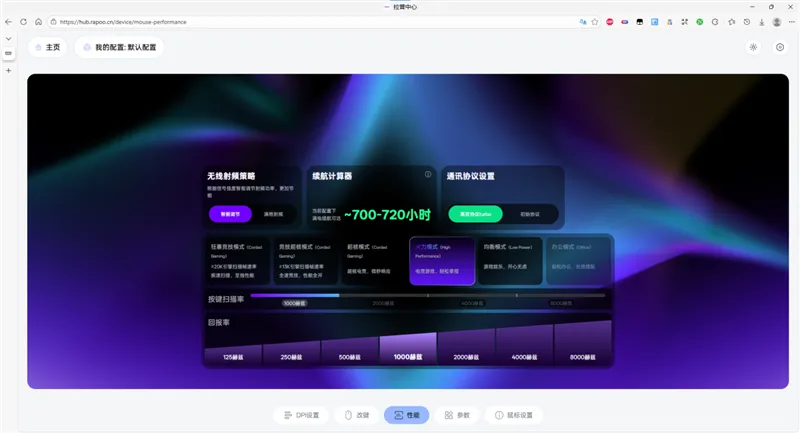
Task: Switch to 满格射频 RF option
Action: click(x=273, y=214)
